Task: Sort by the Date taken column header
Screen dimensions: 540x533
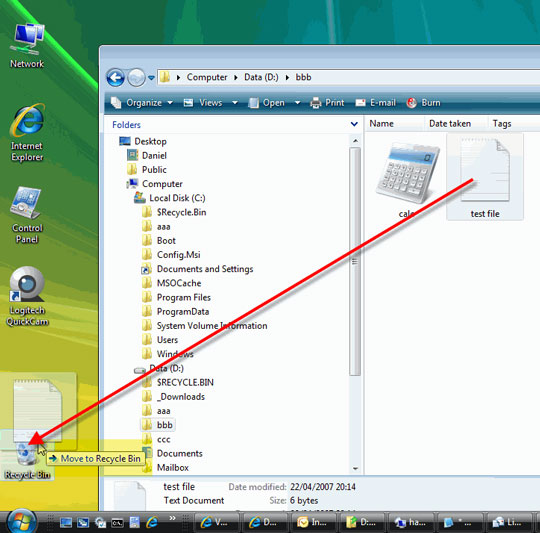Action: (x=450, y=124)
